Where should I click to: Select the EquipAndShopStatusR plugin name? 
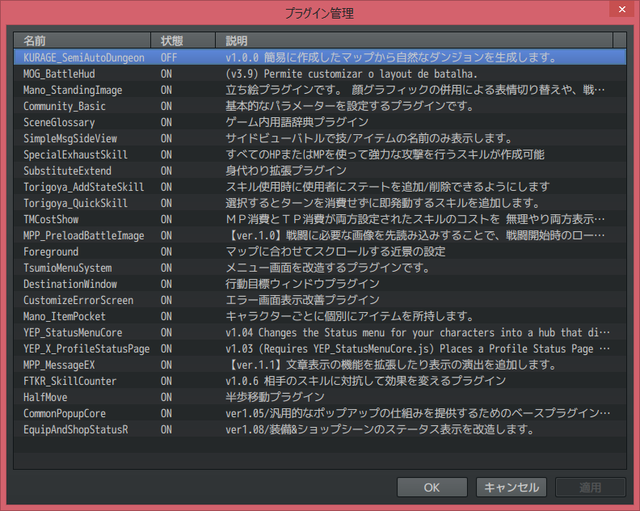76,430
